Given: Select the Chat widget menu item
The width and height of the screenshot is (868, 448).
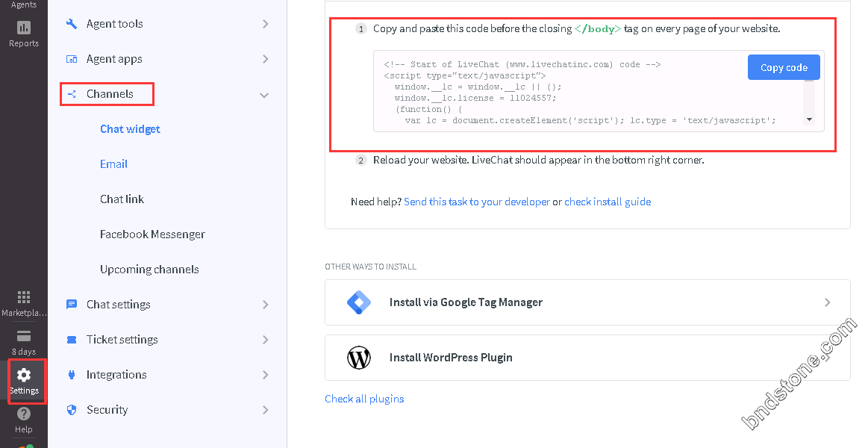Looking at the screenshot, I should pyautogui.click(x=130, y=129).
